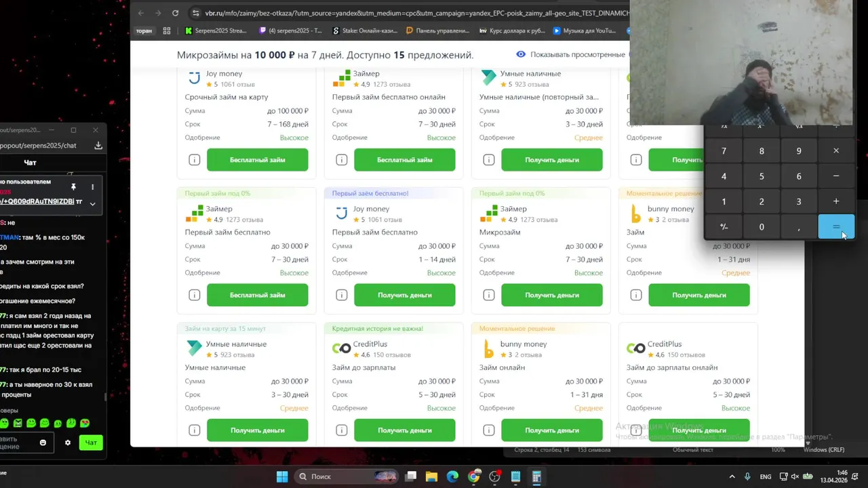Screen dimensions: 868x488
Task: Click green Чат send button
Action: [x=91, y=443]
